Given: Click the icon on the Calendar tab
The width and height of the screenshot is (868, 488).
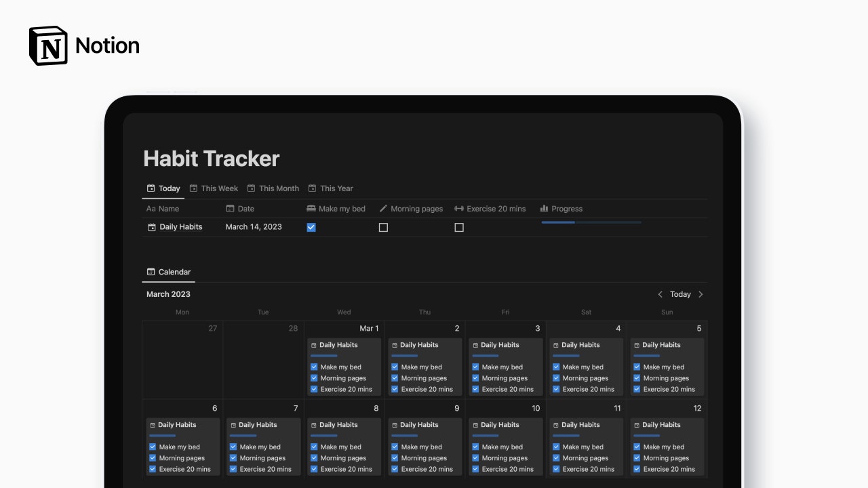Looking at the screenshot, I should [151, 272].
